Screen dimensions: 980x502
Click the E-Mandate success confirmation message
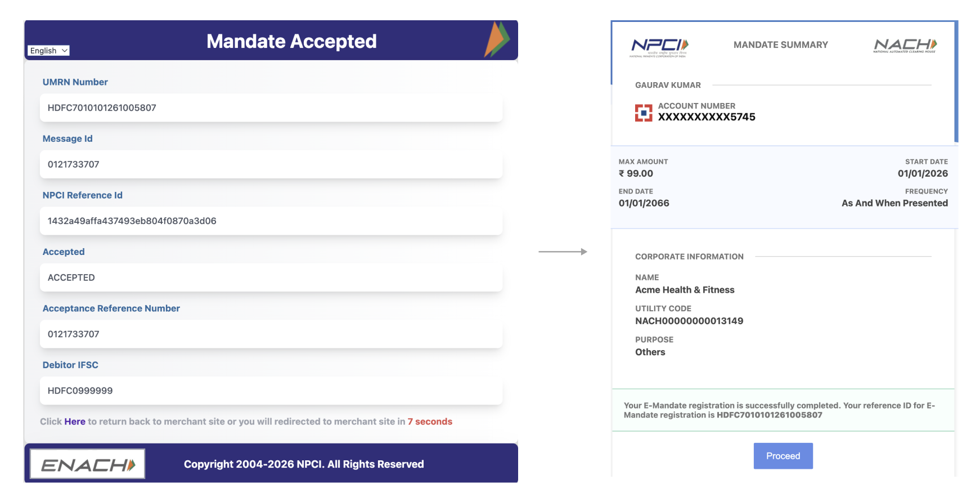pyautogui.click(x=783, y=410)
